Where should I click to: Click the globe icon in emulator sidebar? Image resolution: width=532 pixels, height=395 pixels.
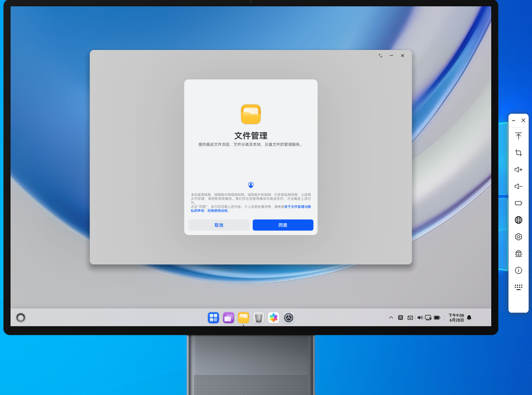tap(518, 220)
